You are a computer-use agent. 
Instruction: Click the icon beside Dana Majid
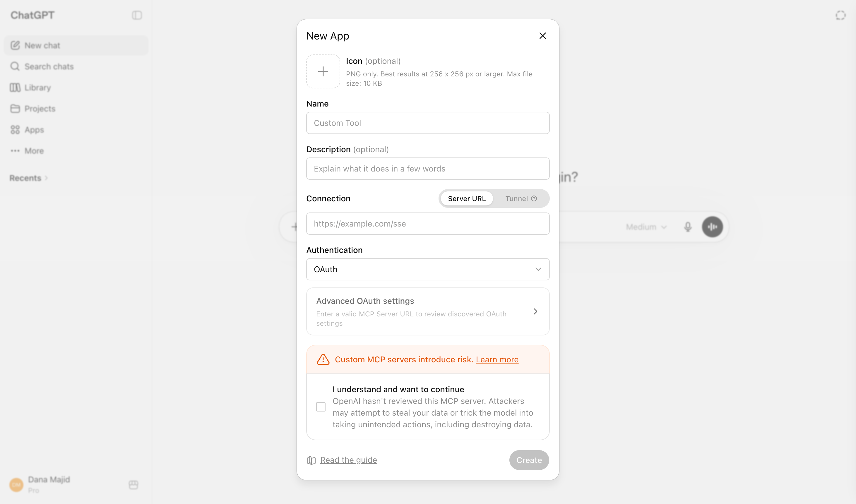click(133, 485)
